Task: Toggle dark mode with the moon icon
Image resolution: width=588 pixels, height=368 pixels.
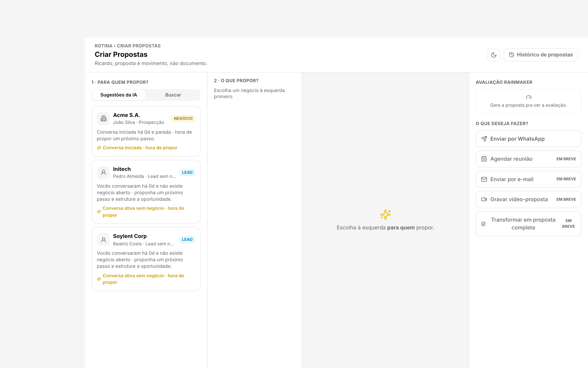Action: point(493,55)
